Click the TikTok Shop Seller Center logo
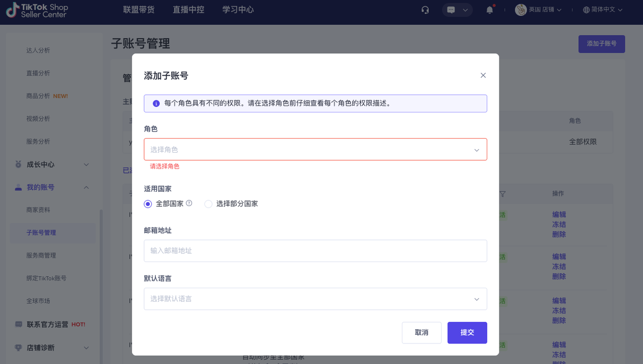Image resolution: width=643 pixels, height=364 pixels. coord(37,10)
